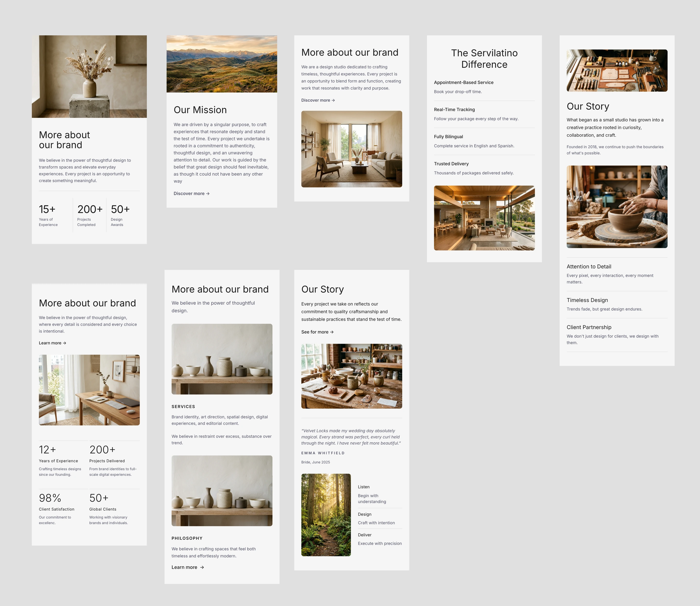Click Timeless Design heading

[x=587, y=300]
